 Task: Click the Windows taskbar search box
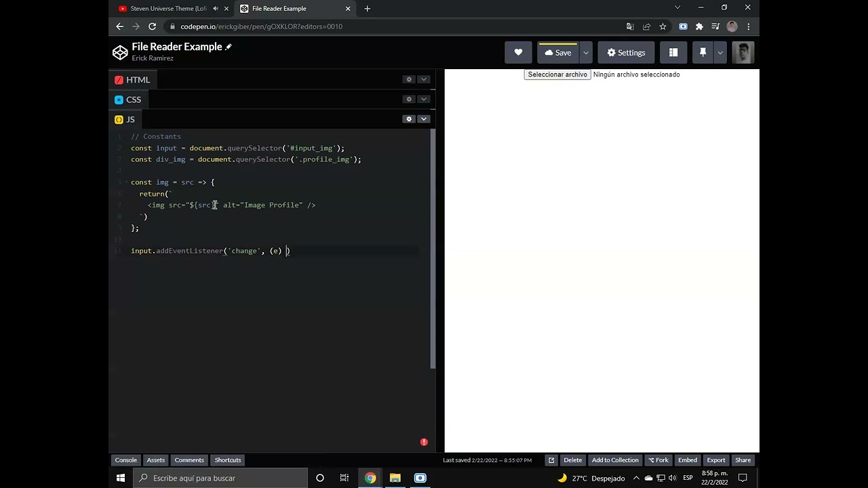pyautogui.click(x=220, y=478)
